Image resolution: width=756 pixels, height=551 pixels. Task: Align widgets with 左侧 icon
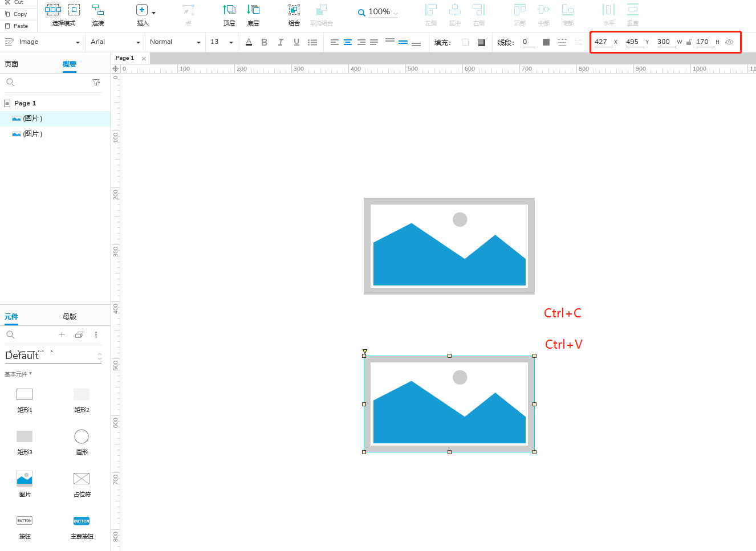tap(431, 10)
